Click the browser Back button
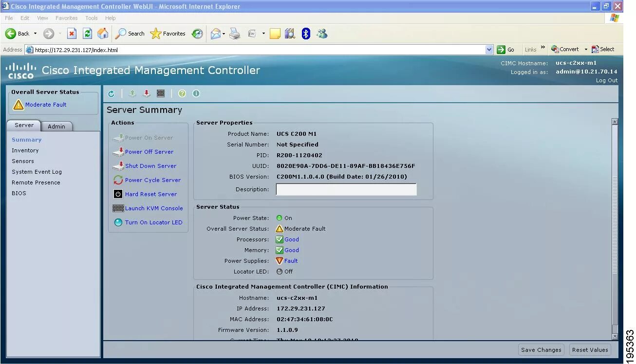Viewport: 636px width, 364px height. [x=18, y=34]
